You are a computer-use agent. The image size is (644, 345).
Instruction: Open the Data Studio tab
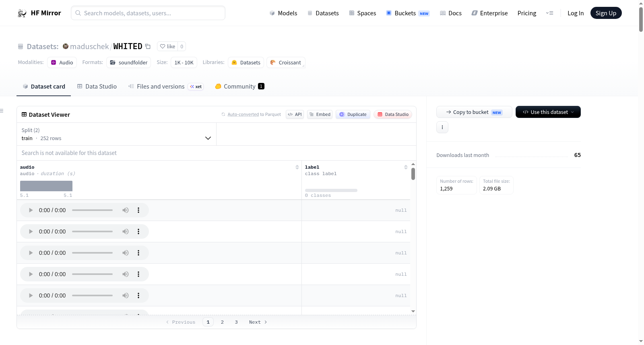coord(97,87)
